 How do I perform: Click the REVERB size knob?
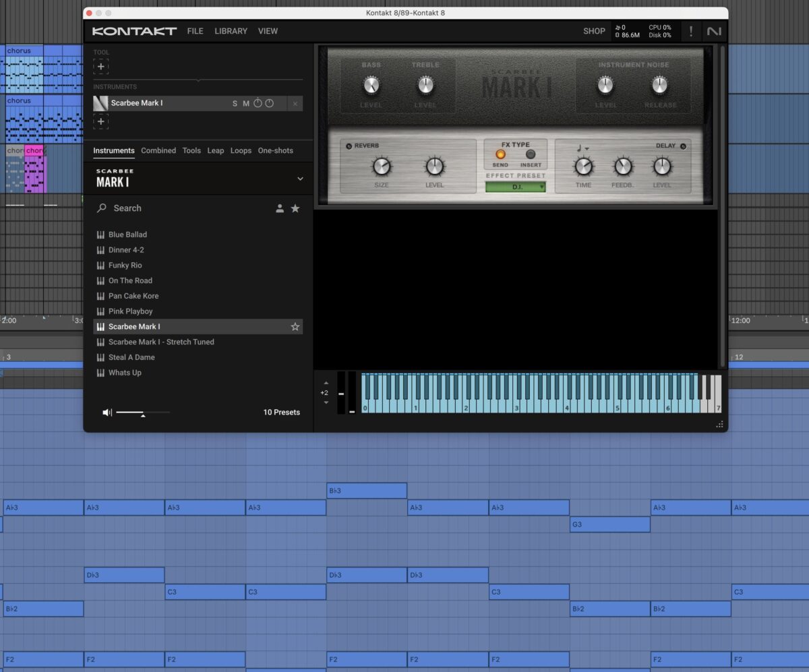[382, 166]
